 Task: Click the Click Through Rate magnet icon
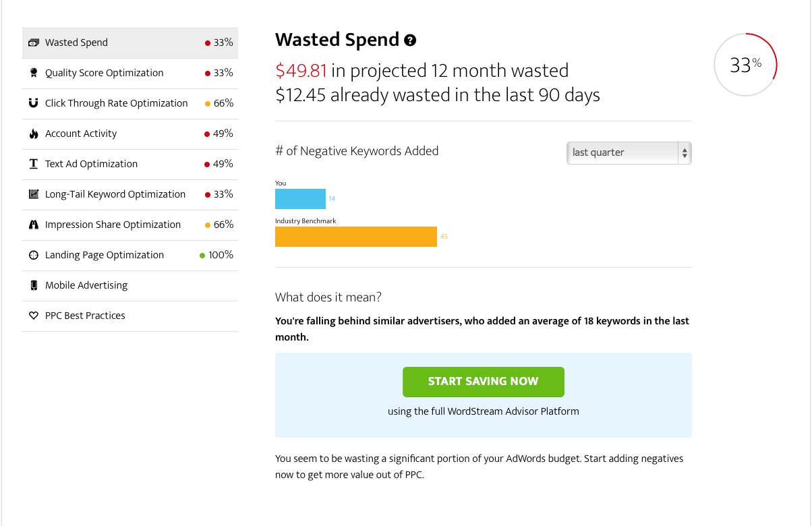[x=34, y=103]
